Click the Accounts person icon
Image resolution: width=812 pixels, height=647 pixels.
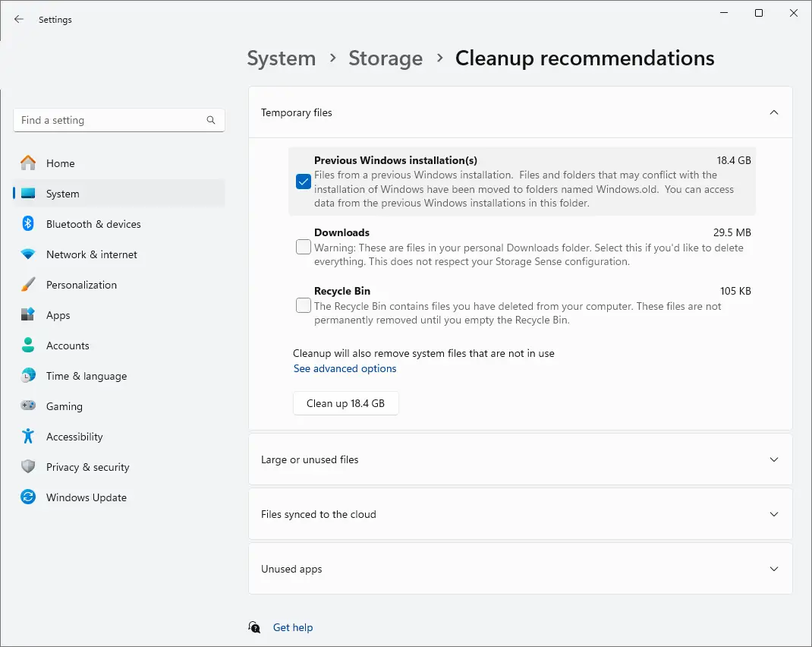pos(28,345)
